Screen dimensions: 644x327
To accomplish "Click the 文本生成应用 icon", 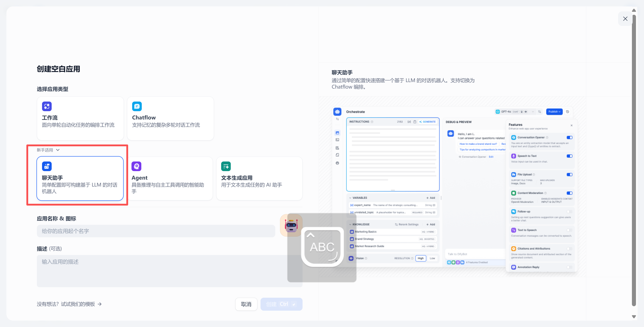I will (226, 166).
